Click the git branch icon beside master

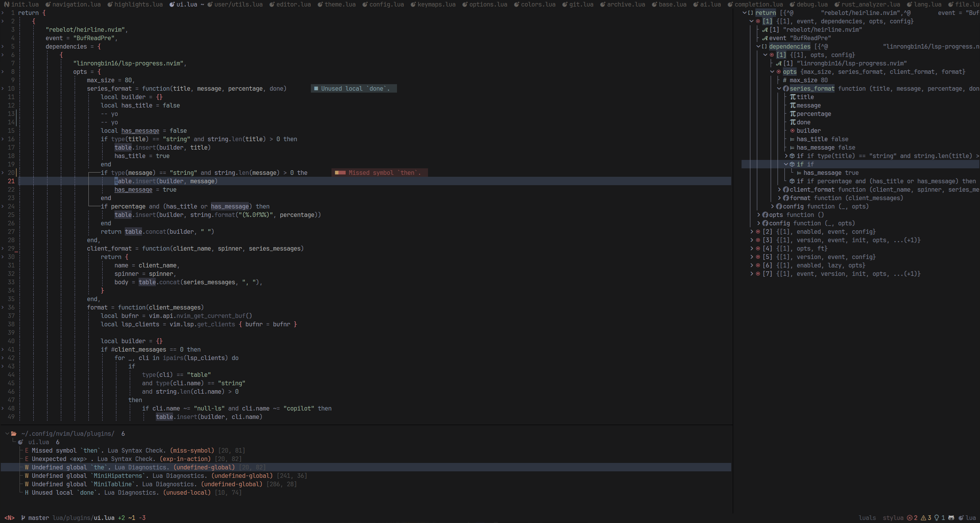click(x=23, y=518)
